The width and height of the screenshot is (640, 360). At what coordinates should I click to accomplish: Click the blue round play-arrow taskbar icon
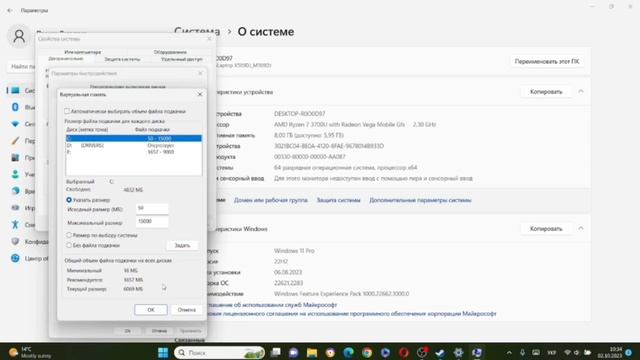click(385, 352)
